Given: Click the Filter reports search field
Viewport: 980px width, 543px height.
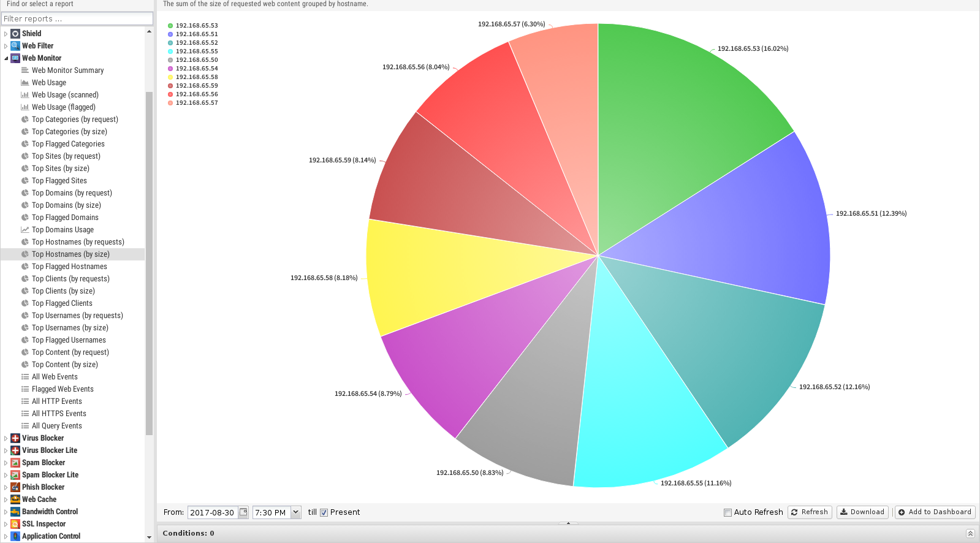Looking at the screenshot, I should click(77, 19).
